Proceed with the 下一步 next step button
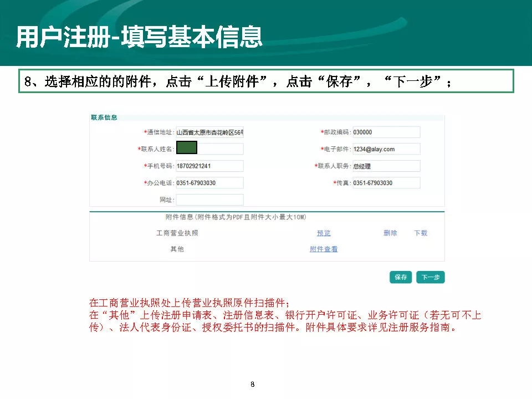The height and width of the screenshot is (399, 532). 431,277
